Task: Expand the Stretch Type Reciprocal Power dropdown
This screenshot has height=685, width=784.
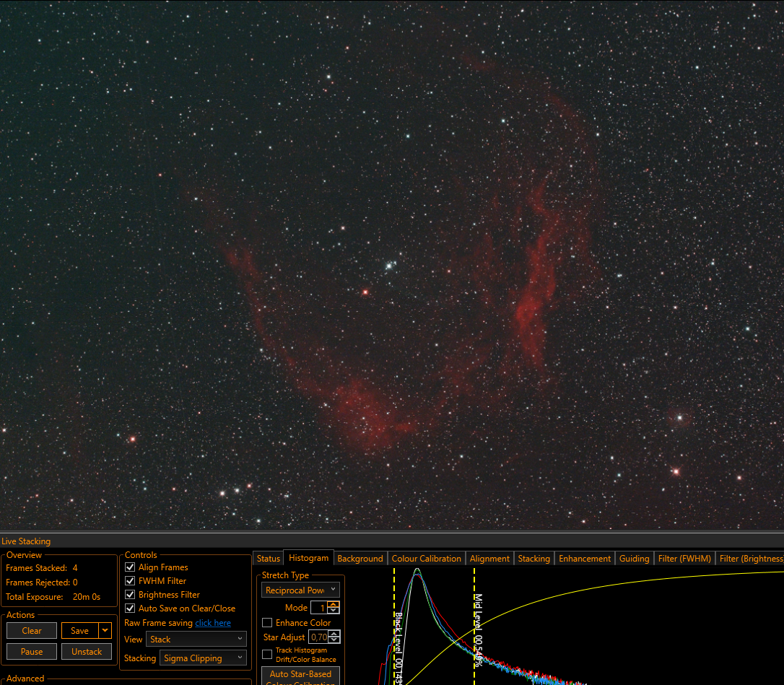Action: click(x=300, y=590)
